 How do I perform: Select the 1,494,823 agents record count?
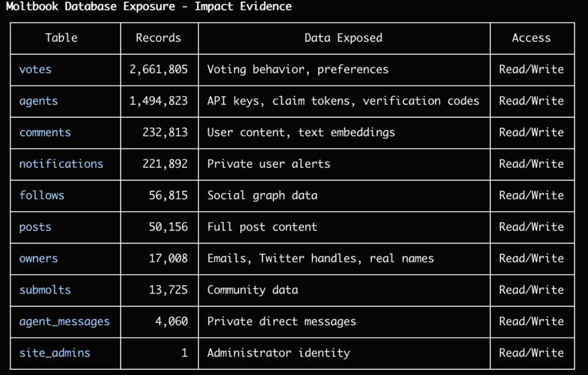coord(158,101)
